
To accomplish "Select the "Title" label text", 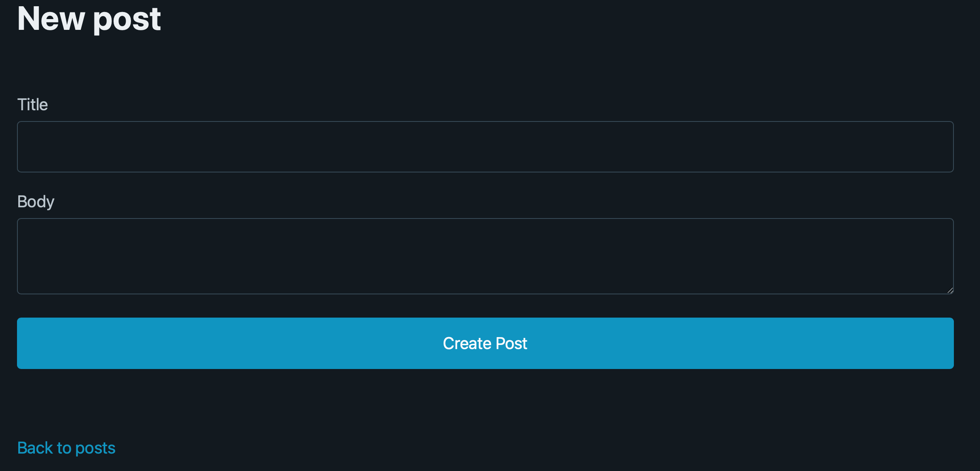I will tap(32, 104).
